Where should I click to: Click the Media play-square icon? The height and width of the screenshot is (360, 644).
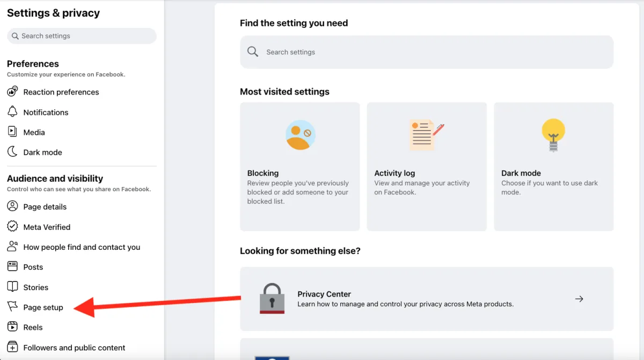pyautogui.click(x=12, y=132)
